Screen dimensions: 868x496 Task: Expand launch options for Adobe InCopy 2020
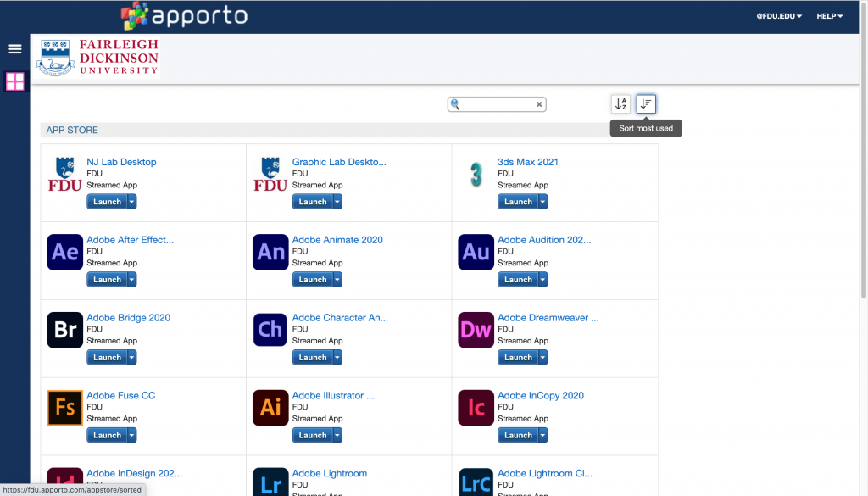click(543, 435)
